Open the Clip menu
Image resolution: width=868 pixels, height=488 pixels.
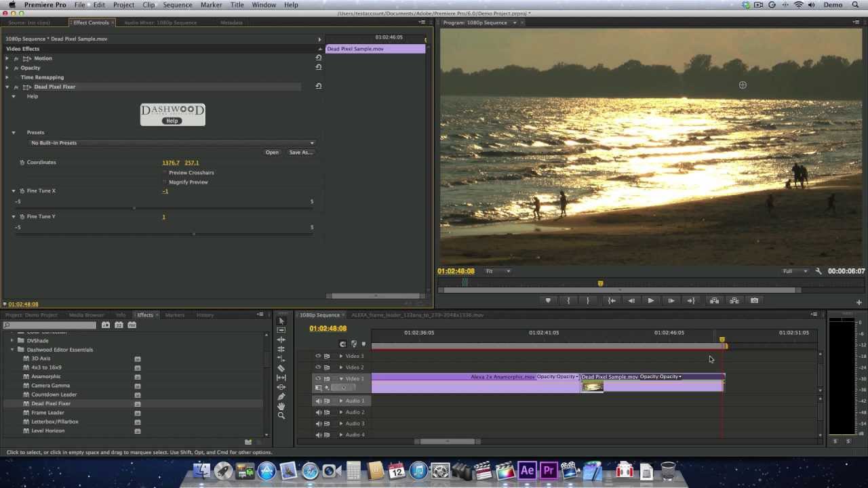click(149, 5)
